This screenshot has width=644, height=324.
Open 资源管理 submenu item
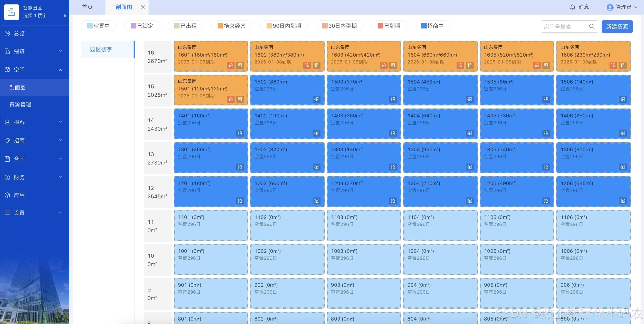pos(20,104)
